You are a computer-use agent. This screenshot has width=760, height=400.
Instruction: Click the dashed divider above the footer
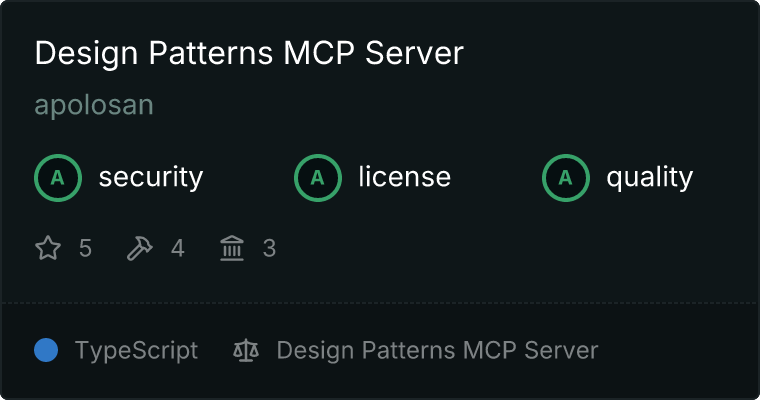pyautogui.click(x=380, y=302)
